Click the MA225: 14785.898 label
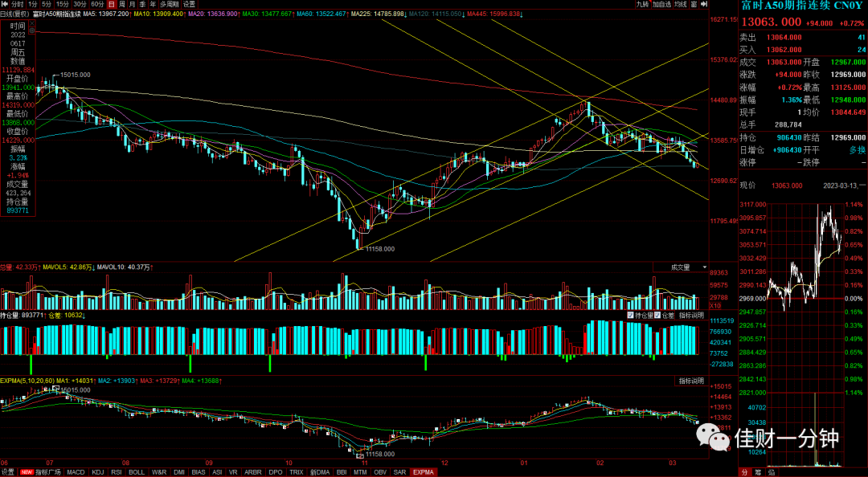Viewport: 868px width, 477px height. coord(379,14)
